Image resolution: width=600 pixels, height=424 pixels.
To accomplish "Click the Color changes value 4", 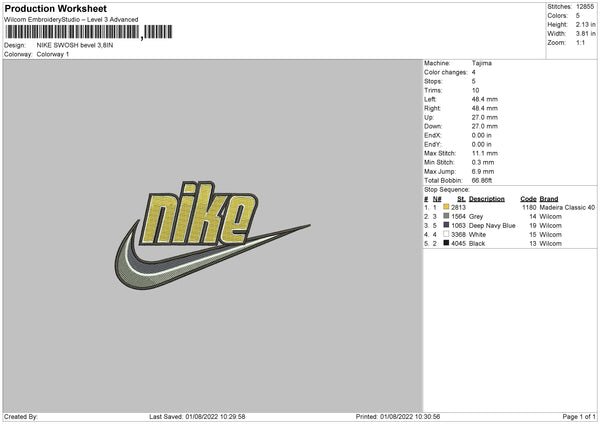I will 474,72.
